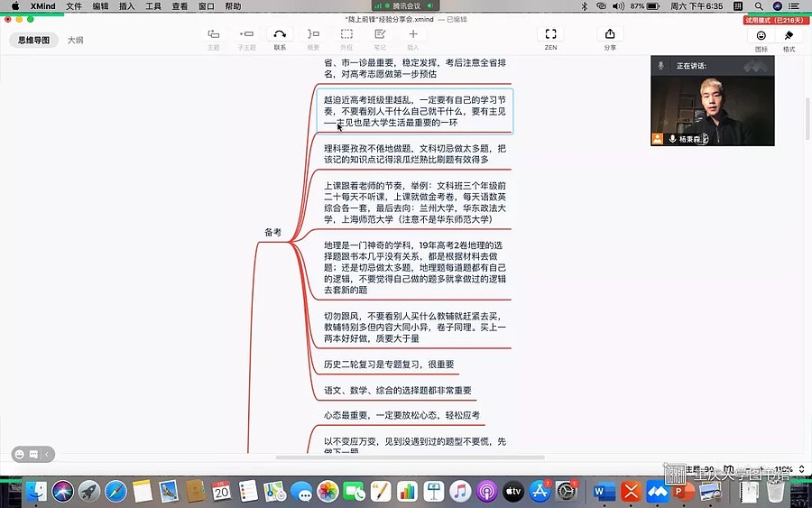
Task: Select the topic 历史二轮复习是专题复习，很重要
Action: (389, 364)
